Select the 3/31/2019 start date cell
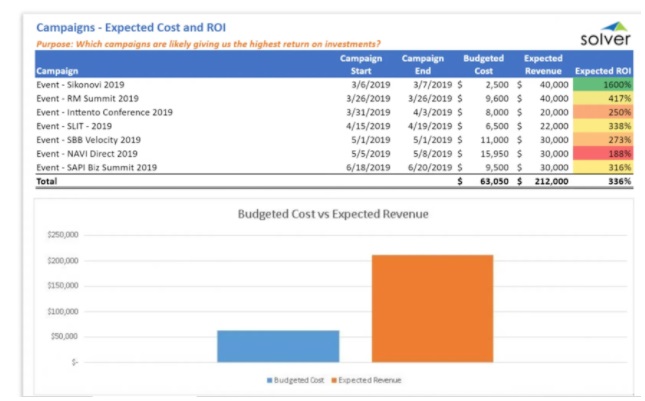The image size is (645, 401). point(368,112)
